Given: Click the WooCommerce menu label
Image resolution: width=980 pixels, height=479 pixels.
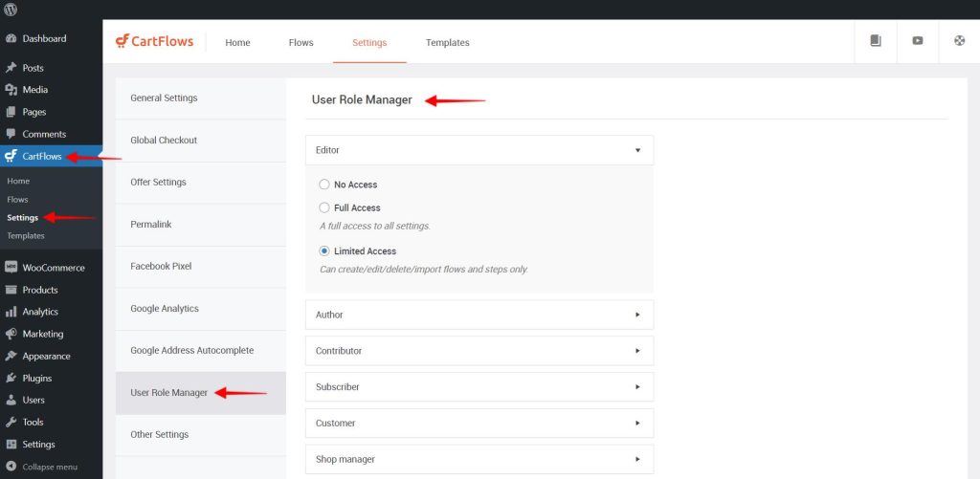Looking at the screenshot, I should tap(54, 268).
